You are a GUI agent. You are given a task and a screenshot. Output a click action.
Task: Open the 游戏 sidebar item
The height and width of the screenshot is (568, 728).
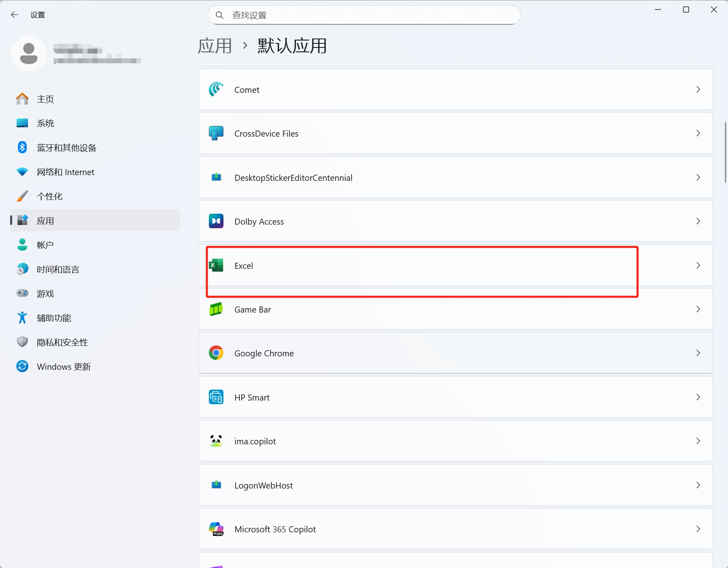tap(95, 293)
